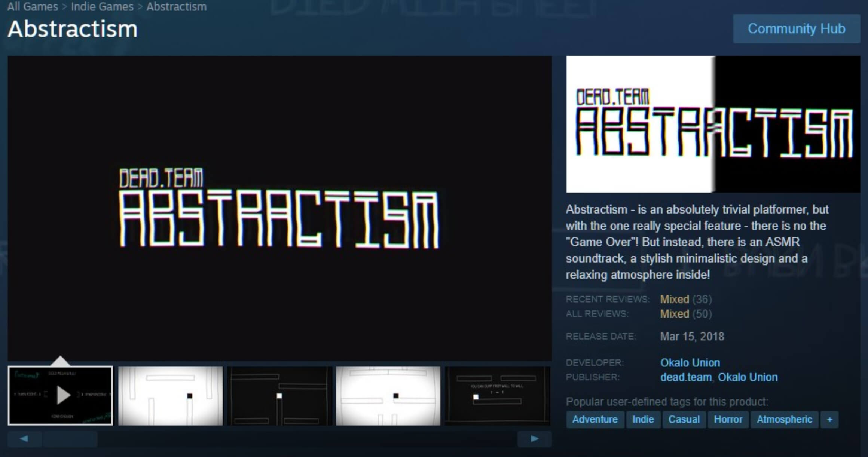
Task: Click the release date Mar 15, 2018
Action: (x=692, y=337)
